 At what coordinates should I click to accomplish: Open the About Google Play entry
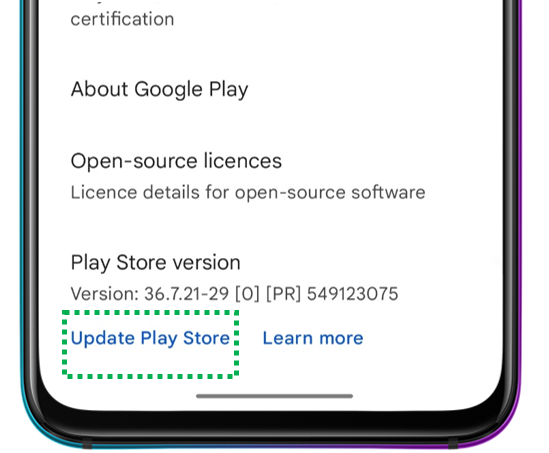pos(159,90)
